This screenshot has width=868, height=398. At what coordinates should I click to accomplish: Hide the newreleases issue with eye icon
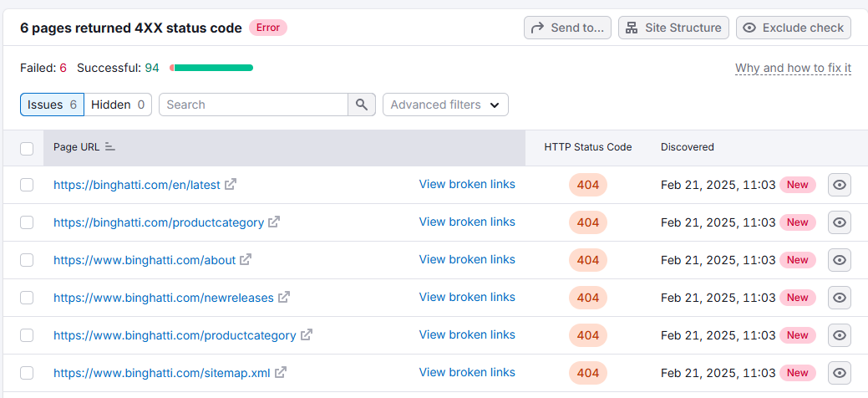(840, 298)
